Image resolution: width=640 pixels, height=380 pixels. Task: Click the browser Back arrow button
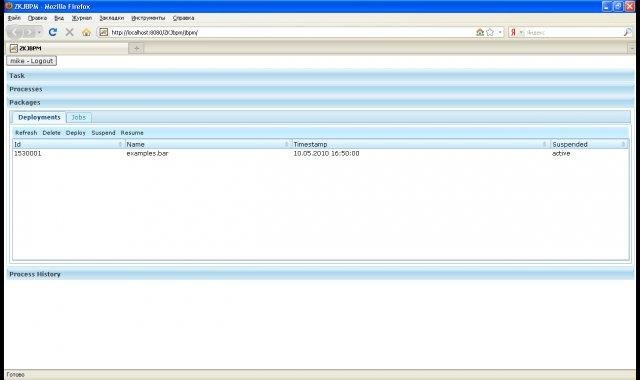coord(15,32)
